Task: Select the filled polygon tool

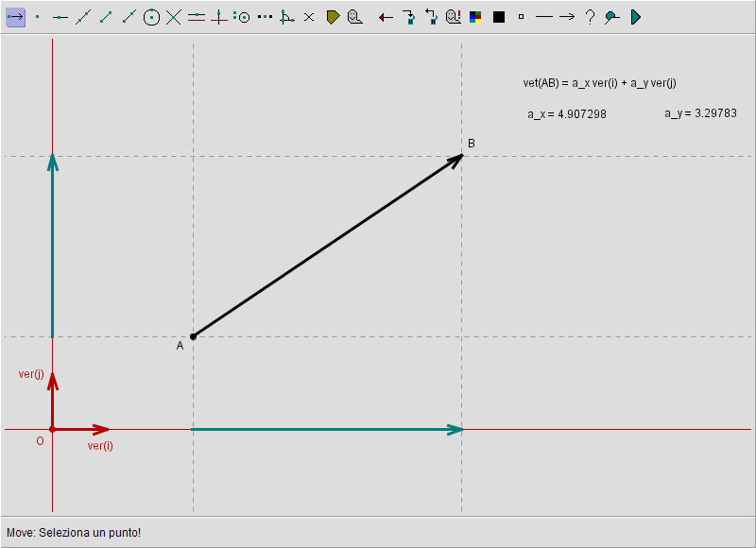Action: pos(334,17)
